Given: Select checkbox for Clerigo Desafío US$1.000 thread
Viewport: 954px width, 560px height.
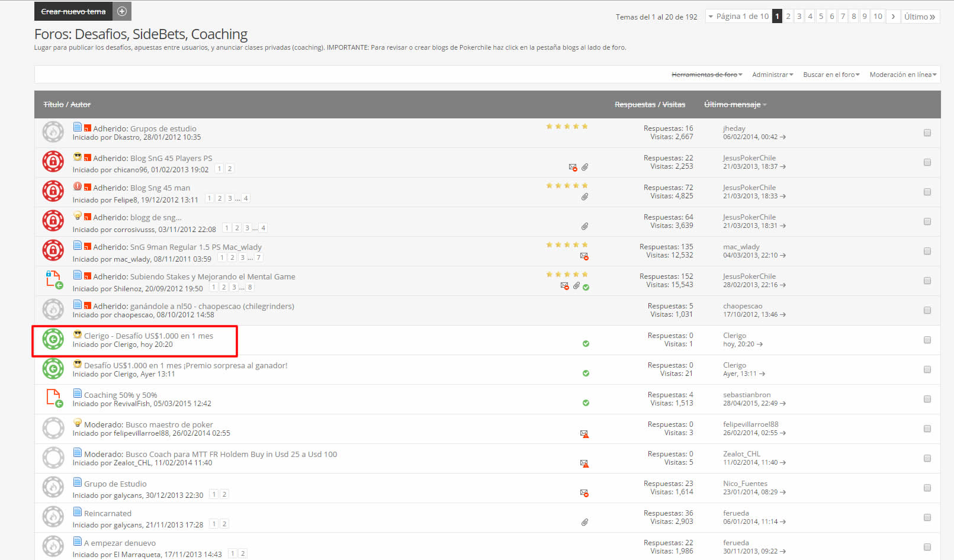Looking at the screenshot, I should click(x=927, y=340).
